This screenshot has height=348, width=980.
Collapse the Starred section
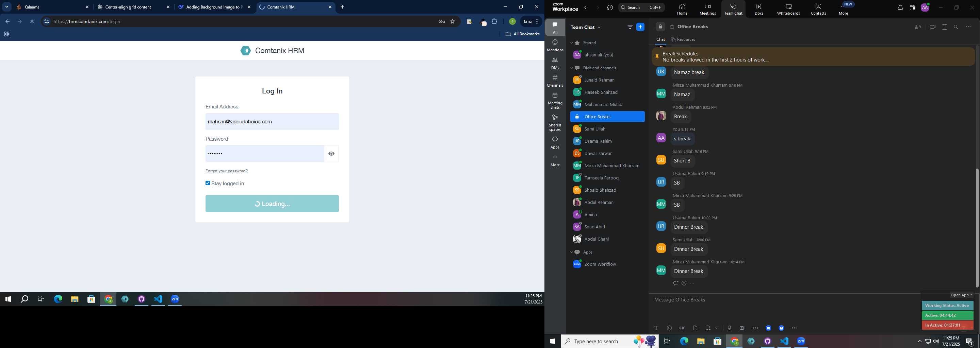click(571, 43)
